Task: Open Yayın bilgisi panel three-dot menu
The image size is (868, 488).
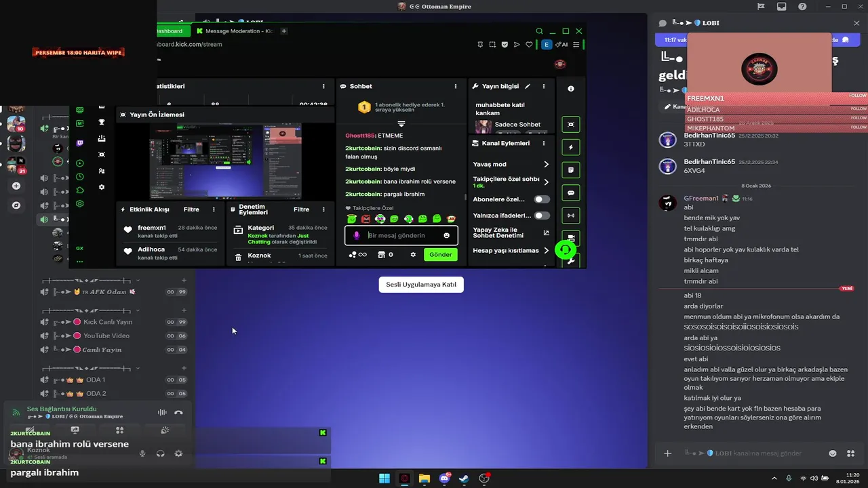Action: [x=544, y=87]
